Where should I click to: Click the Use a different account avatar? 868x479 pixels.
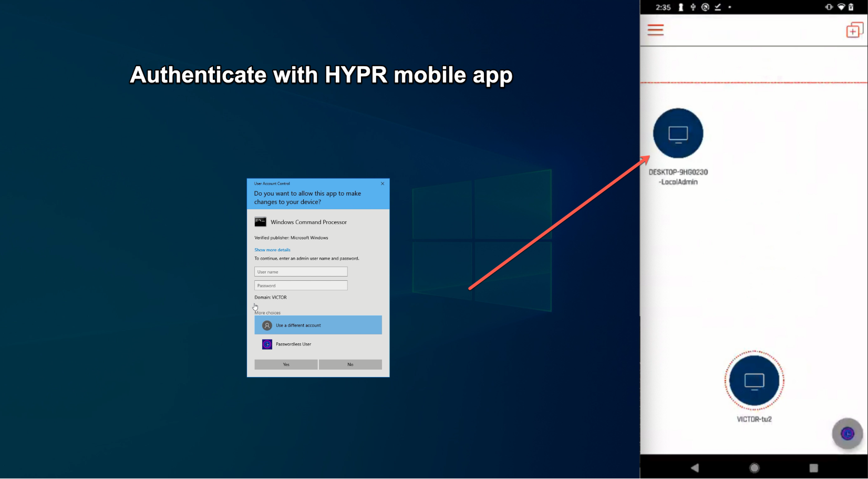(267, 325)
